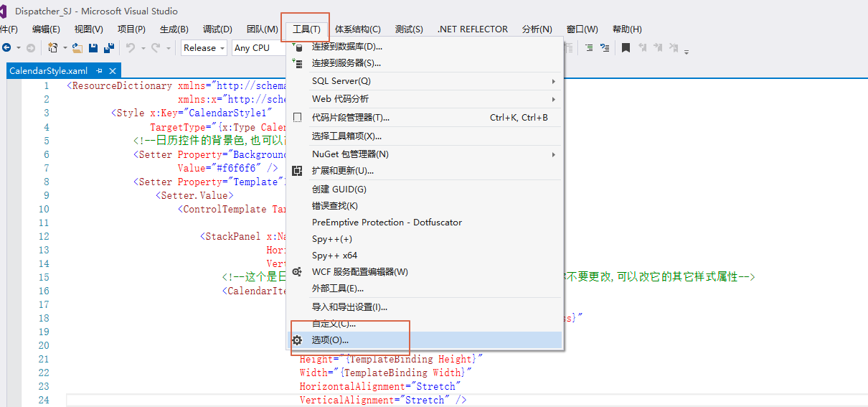Screen dimensions: 868x407
Task: Open WCF 服务配置编辑器(W)
Action: pyautogui.click(x=425, y=272)
